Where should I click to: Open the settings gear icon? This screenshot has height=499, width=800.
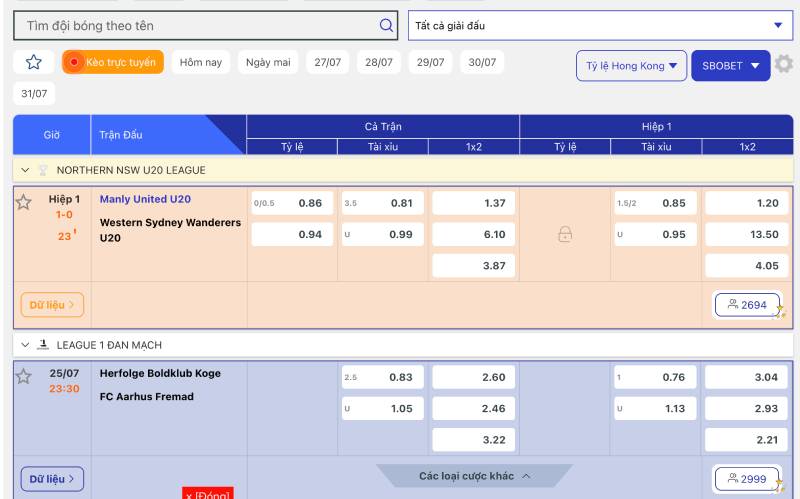(784, 64)
